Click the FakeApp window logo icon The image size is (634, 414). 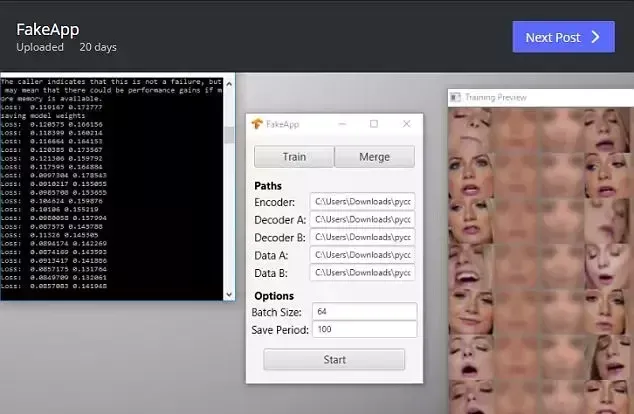click(257, 124)
